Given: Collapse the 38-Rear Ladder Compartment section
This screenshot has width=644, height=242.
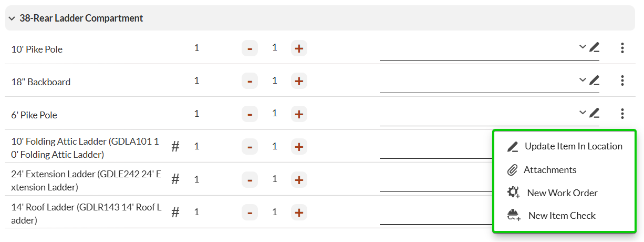Looking at the screenshot, I should pyautogui.click(x=12, y=18).
